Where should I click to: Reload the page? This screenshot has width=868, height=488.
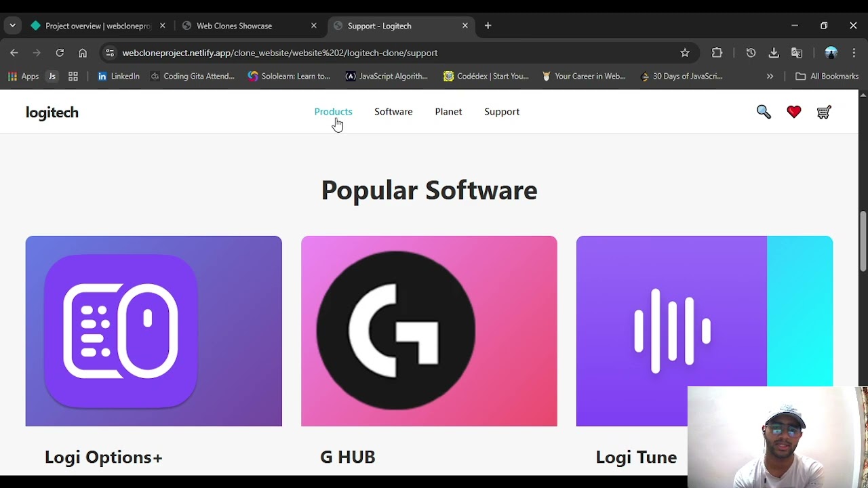pos(60,53)
